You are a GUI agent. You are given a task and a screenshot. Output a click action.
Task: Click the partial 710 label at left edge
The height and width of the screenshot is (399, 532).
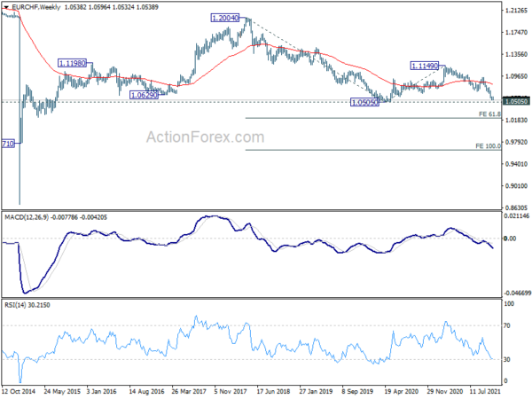click(x=8, y=144)
